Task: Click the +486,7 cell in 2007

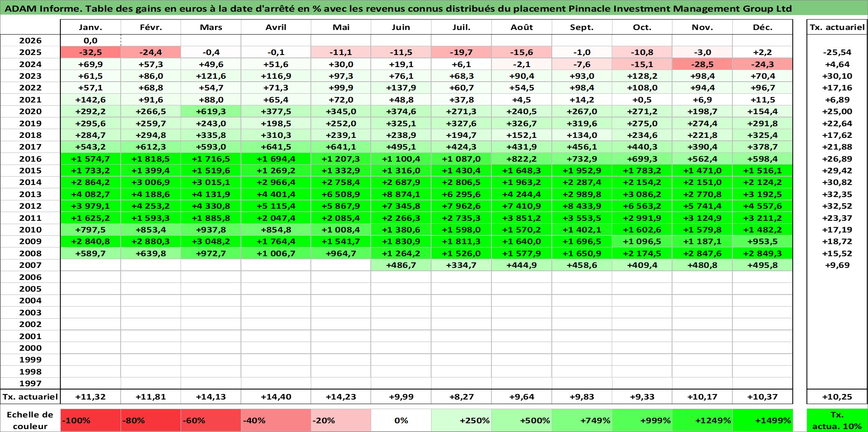Action: [x=401, y=265]
